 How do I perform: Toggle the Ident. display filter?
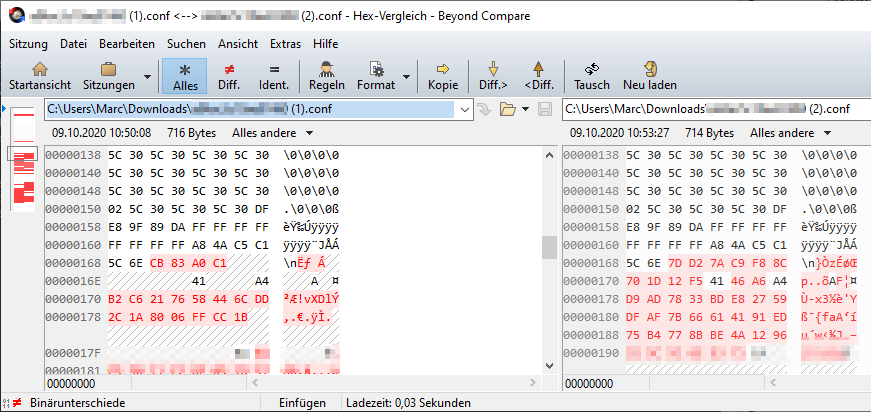(274, 76)
